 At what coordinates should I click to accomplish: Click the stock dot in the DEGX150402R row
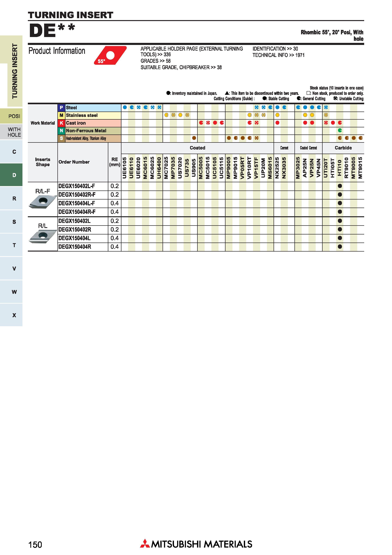tap(340, 229)
